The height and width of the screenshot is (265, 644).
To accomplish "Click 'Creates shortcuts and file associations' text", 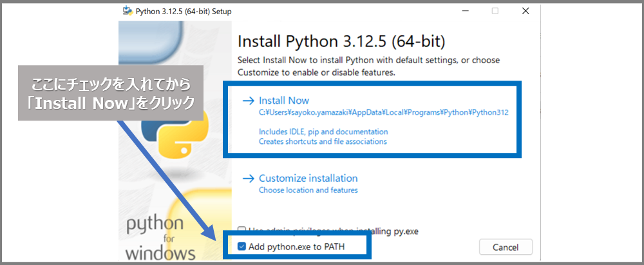I will (323, 141).
